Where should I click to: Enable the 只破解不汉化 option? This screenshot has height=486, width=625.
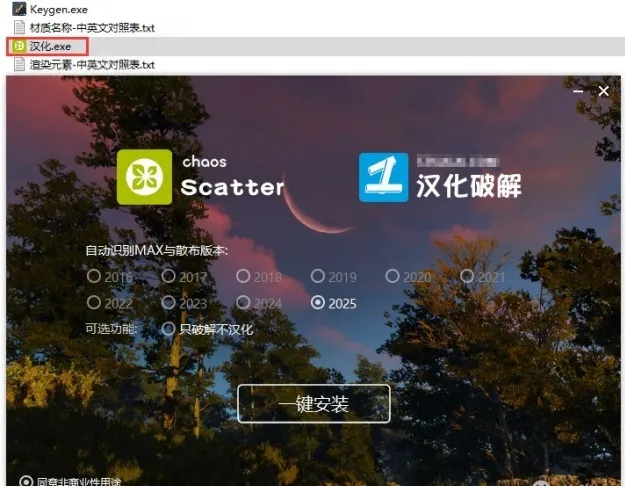click(168, 329)
